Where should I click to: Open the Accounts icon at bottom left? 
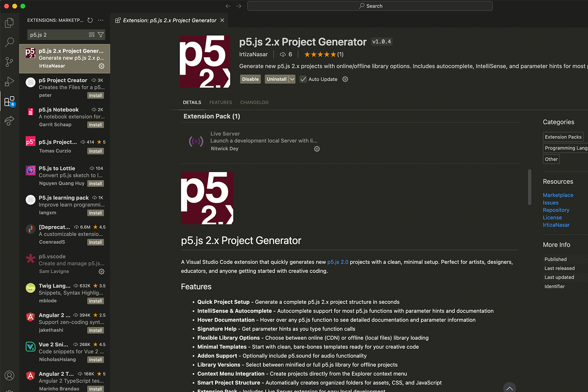(x=9, y=376)
